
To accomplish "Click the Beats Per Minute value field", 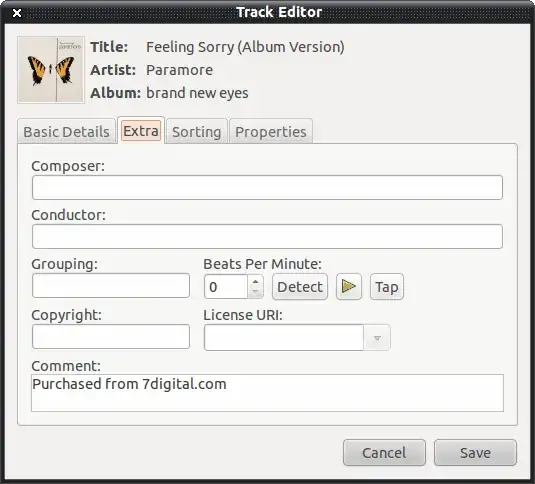I will [226, 287].
